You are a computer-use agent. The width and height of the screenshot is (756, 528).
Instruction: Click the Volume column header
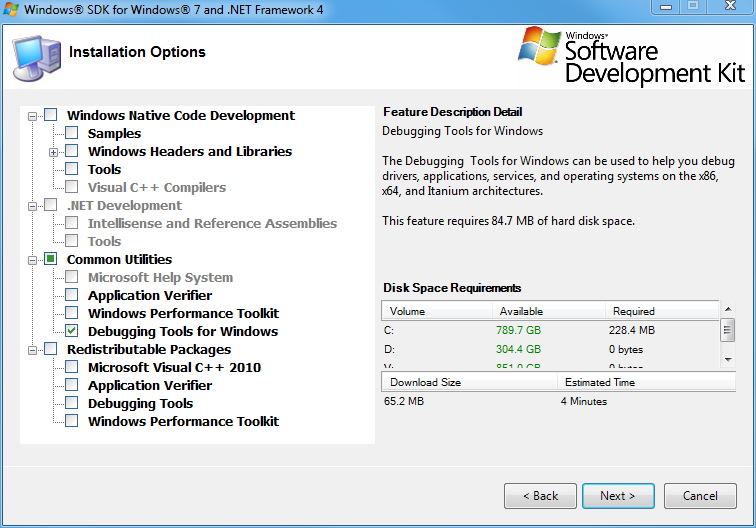[x=437, y=311]
